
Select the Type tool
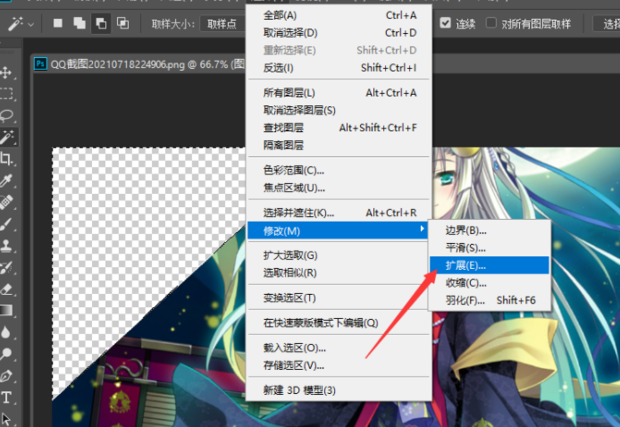click(6, 397)
